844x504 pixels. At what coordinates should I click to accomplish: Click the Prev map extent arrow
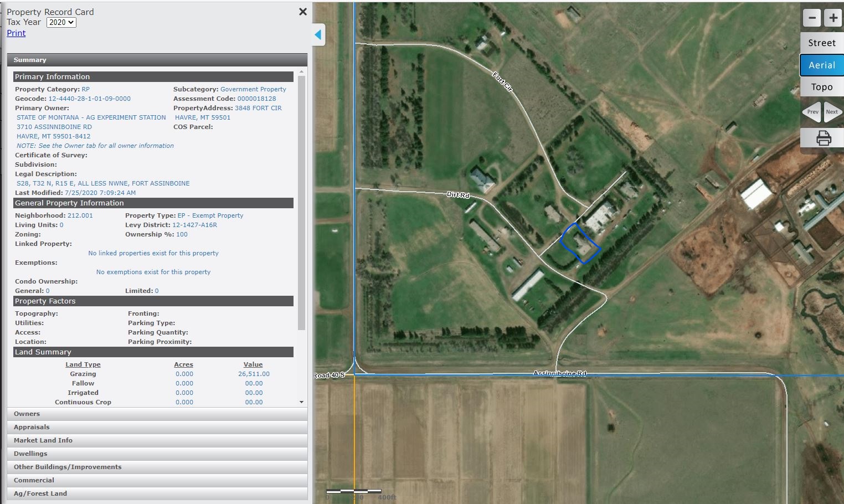[812, 112]
